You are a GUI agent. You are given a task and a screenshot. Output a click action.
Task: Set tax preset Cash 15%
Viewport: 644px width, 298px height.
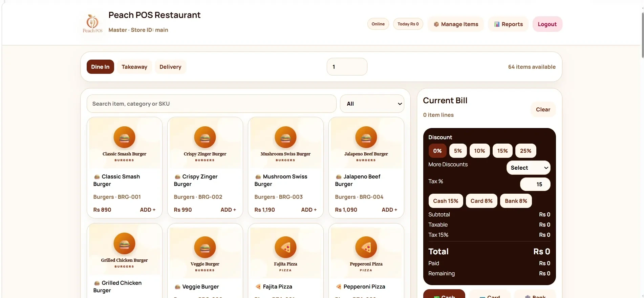pyautogui.click(x=446, y=201)
